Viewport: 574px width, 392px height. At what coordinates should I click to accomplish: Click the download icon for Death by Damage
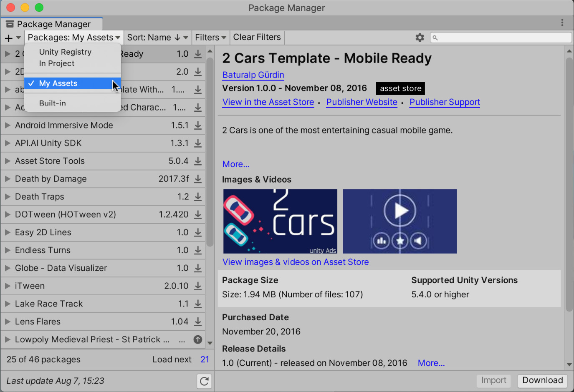(x=198, y=179)
